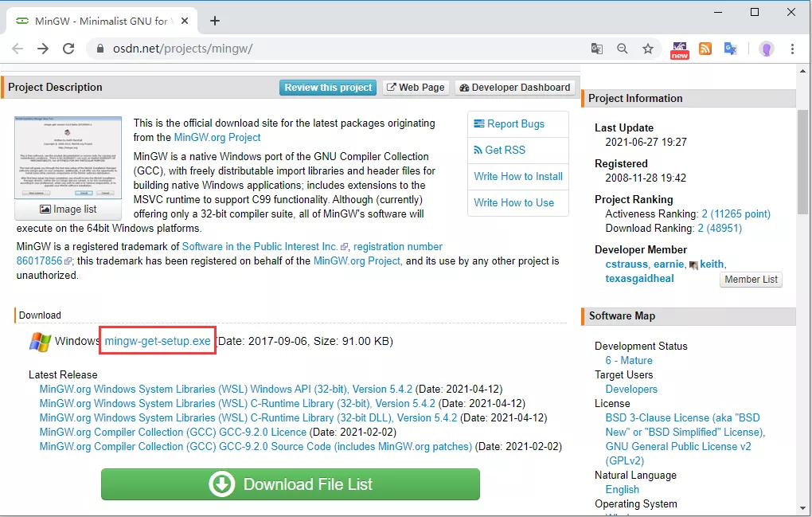The width and height of the screenshot is (812, 517).
Task: Open the BSD 3-Clause License link
Action: [x=685, y=425]
